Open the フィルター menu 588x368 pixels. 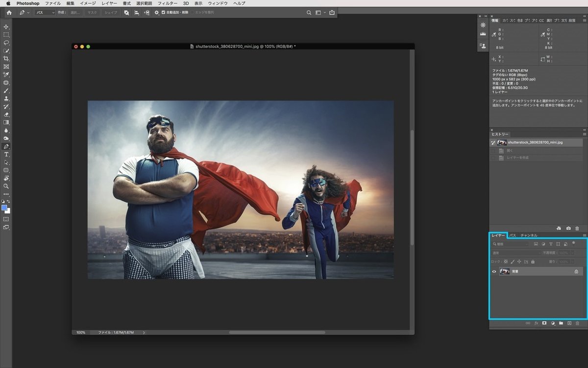[x=168, y=3]
